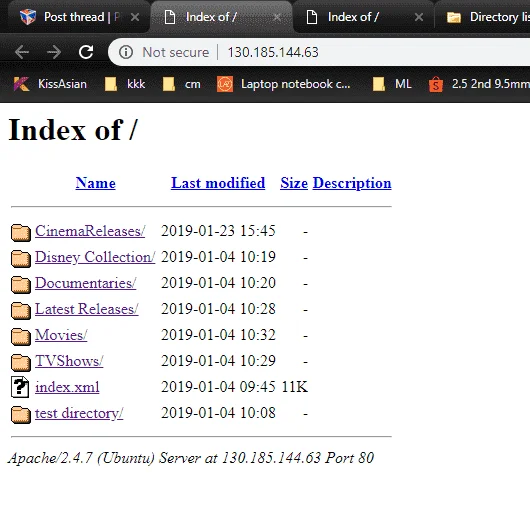Click the browser back arrow

tap(22, 52)
